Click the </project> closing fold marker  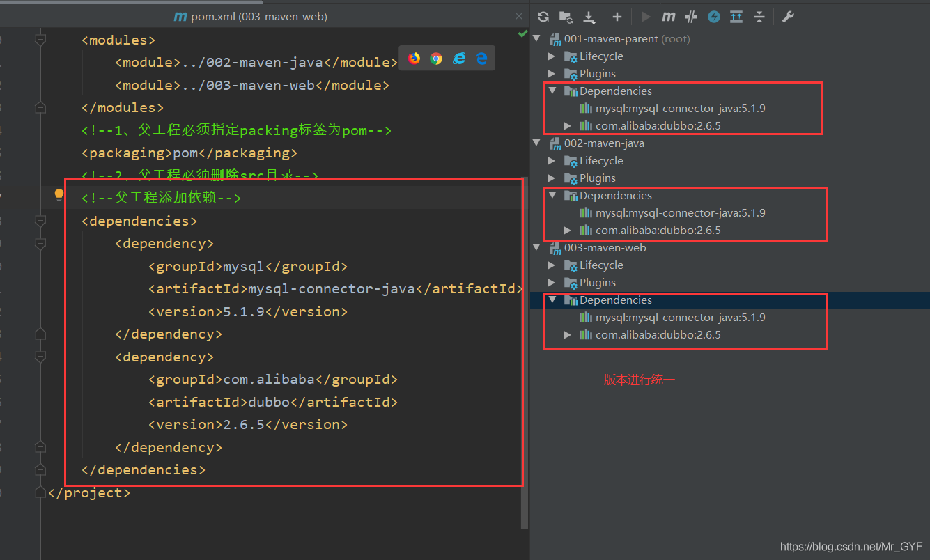pyautogui.click(x=40, y=492)
